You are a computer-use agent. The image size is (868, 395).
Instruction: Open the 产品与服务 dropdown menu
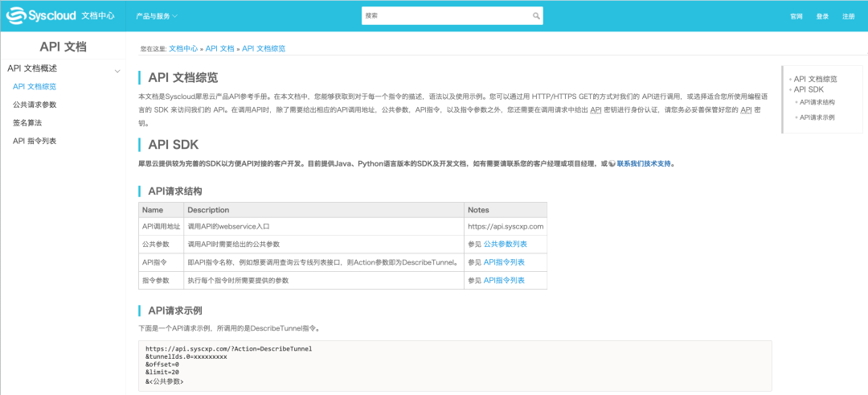pos(157,16)
